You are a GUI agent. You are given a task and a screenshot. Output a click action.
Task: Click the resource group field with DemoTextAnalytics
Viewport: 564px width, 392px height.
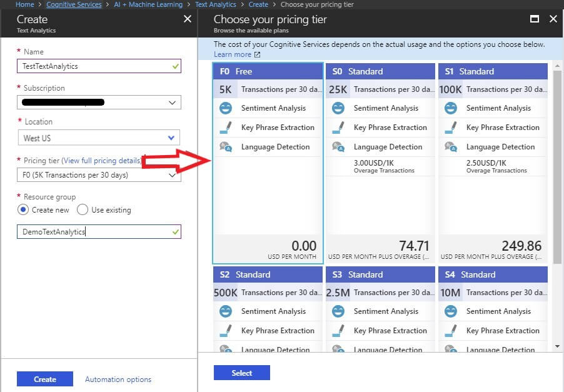(99, 231)
